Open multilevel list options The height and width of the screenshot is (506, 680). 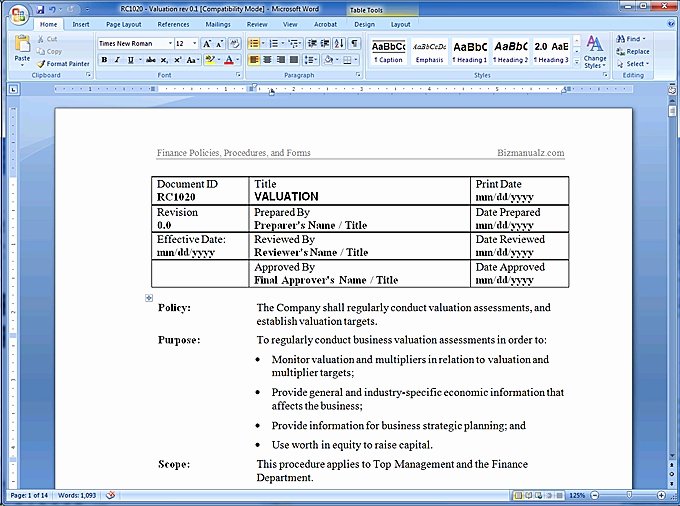[295, 43]
